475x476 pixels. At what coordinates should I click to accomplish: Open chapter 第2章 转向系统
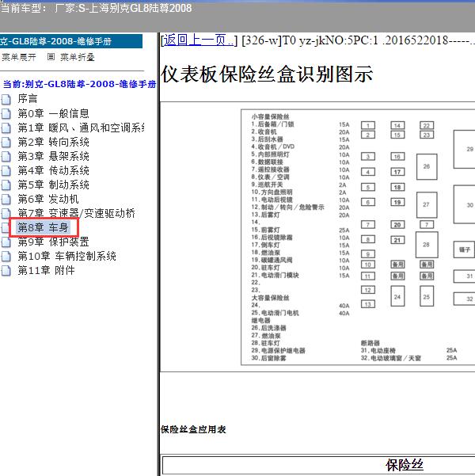53,142
